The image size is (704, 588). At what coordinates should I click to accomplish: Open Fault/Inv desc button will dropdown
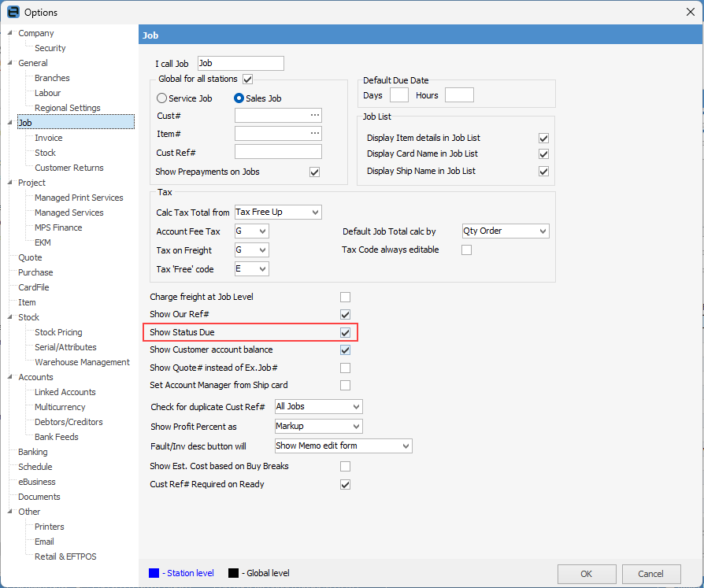point(343,446)
